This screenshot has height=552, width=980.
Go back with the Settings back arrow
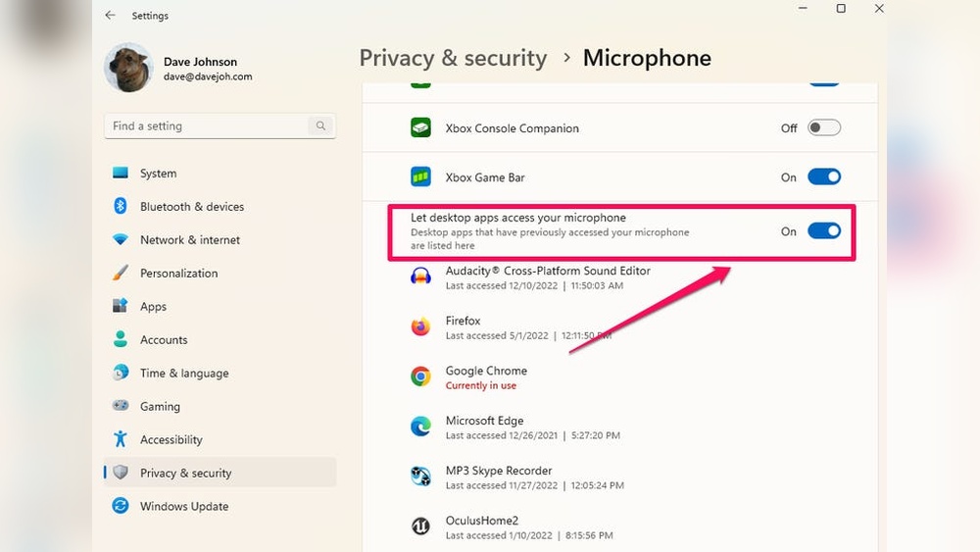click(110, 15)
